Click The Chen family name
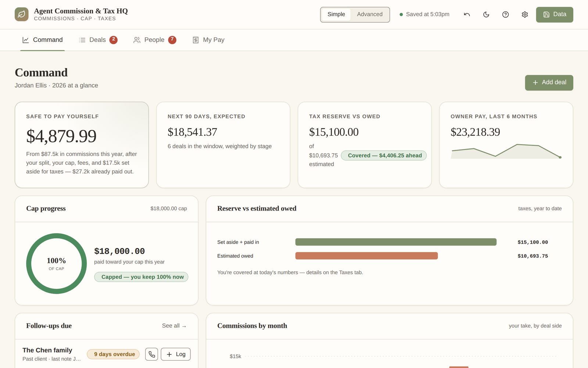Image resolution: width=588 pixels, height=368 pixels. click(47, 350)
